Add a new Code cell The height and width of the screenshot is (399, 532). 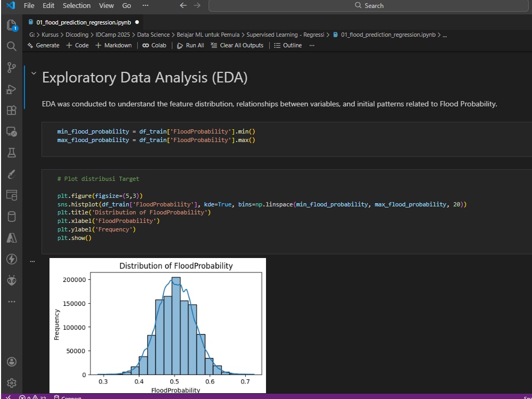click(77, 45)
